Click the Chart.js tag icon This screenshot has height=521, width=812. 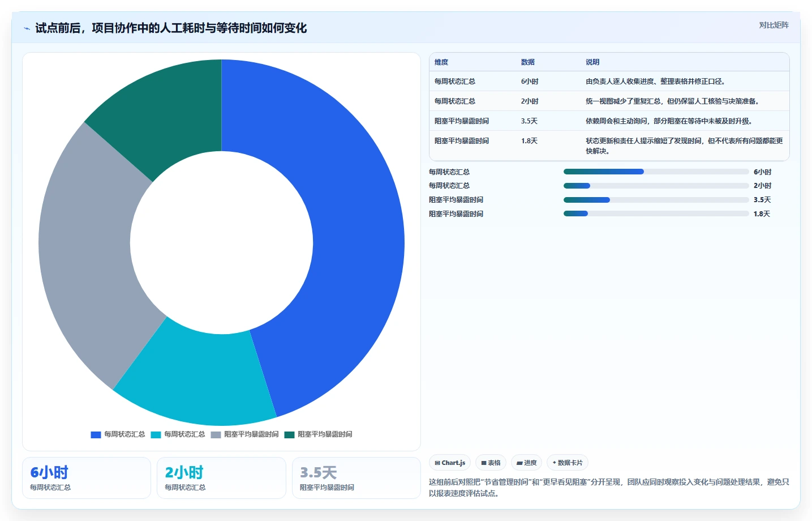[x=437, y=463]
